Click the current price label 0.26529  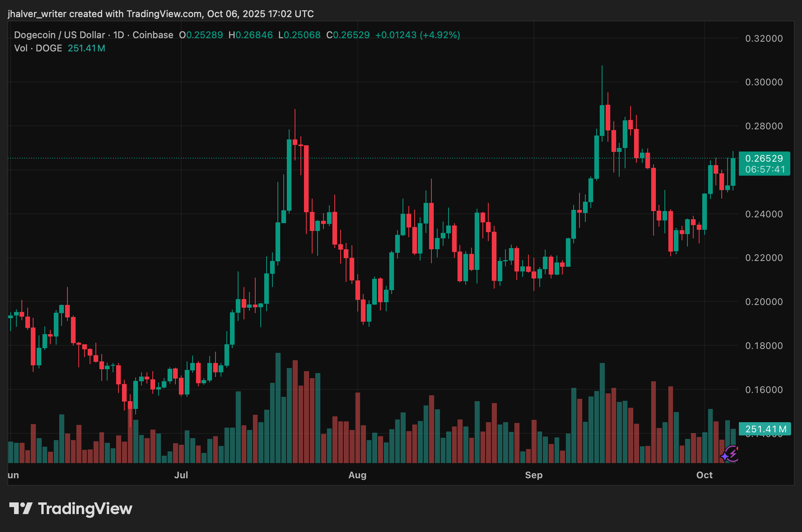tap(764, 159)
